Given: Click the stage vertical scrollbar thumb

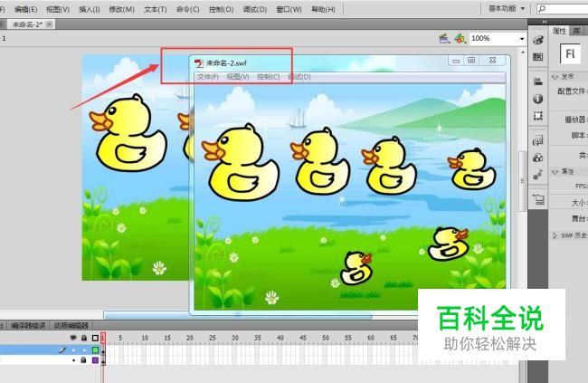Looking at the screenshot, I should (522, 181).
